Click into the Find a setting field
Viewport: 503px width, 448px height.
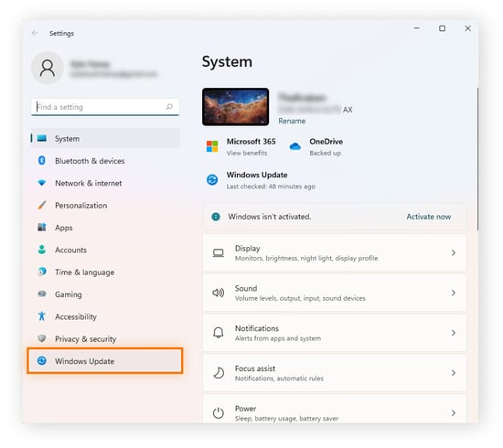tap(105, 107)
